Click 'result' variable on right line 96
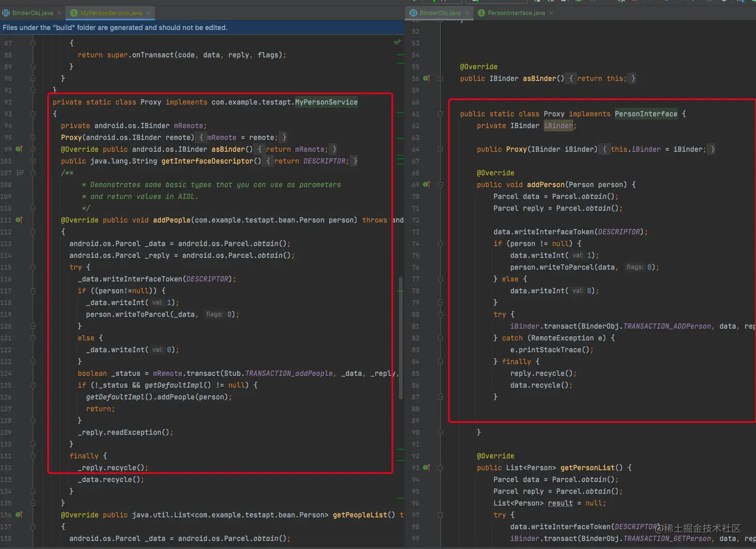This screenshot has height=549, width=756. [x=560, y=503]
